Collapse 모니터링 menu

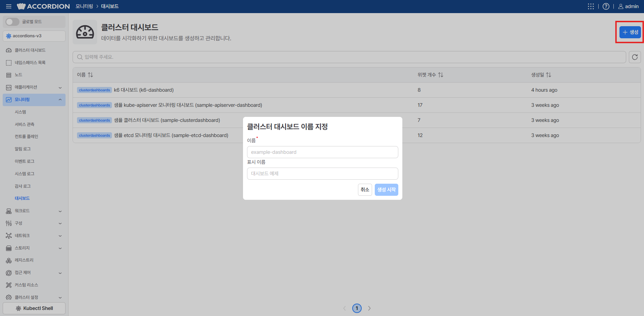(x=34, y=100)
